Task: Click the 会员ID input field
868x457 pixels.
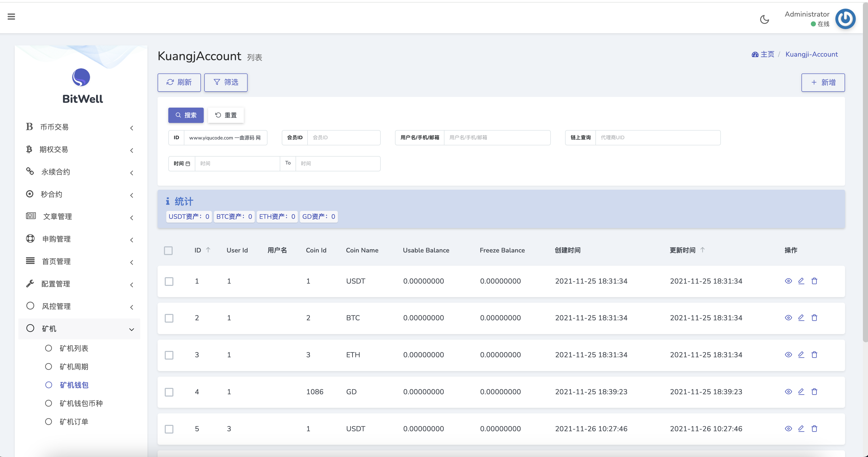Action: click(x=343, y=137)
